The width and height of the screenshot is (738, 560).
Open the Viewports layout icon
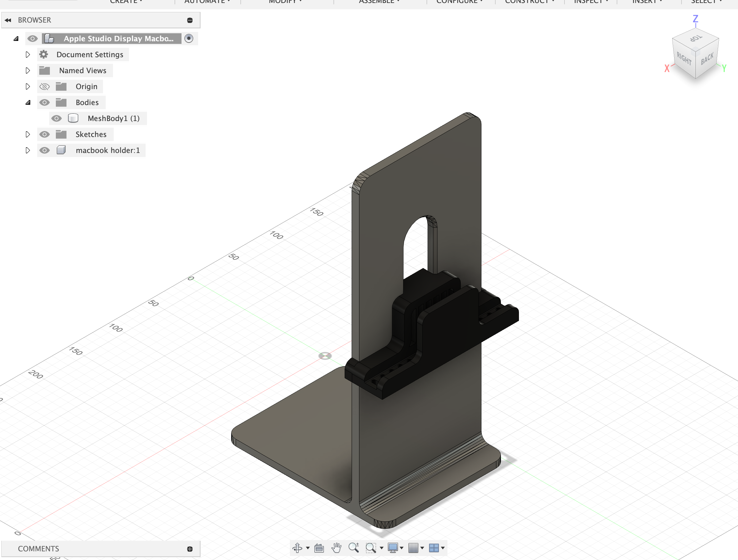tap(434, 548)
